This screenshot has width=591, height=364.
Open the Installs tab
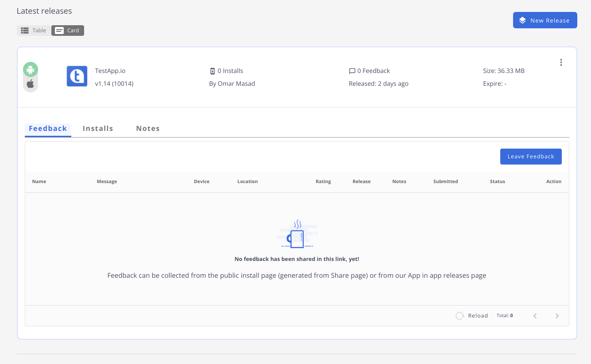(x=98, y=128)
